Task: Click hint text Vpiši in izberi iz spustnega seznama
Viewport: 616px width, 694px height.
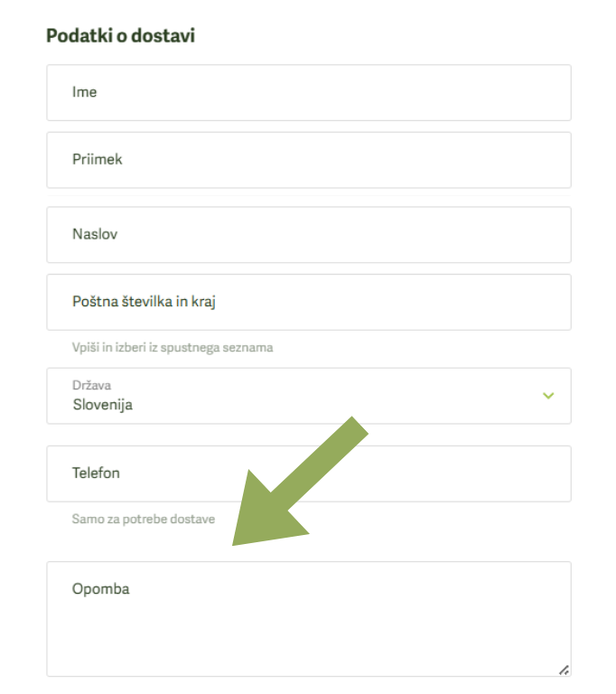Action: (173, 347)
